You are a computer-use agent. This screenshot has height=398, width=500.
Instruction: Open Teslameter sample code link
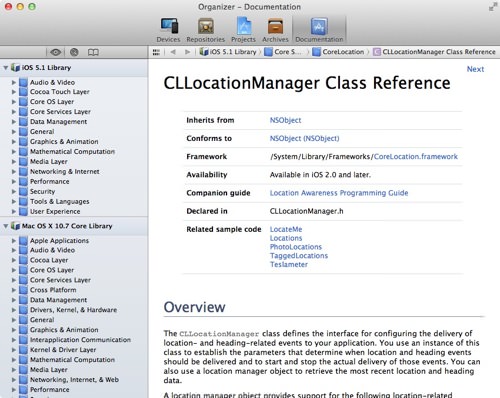click(x=289, y=265)
